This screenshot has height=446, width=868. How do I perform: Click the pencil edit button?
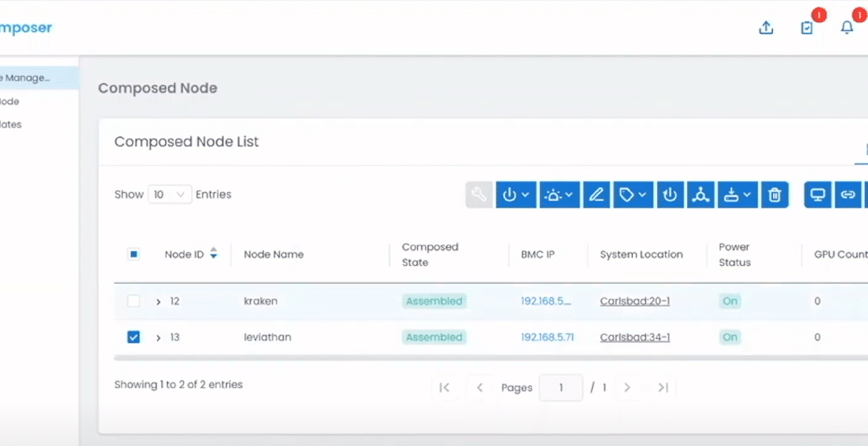coord(596,195)
